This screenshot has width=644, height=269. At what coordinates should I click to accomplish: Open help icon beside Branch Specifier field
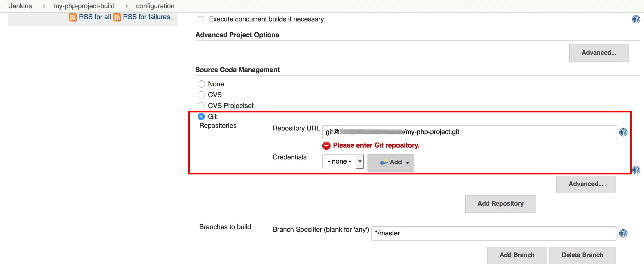point(623,233)
